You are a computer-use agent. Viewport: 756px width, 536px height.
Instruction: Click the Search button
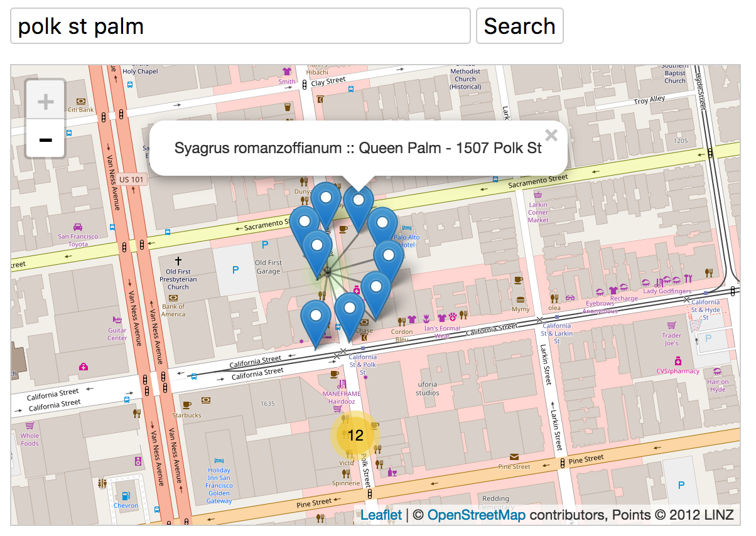(519, 26)
